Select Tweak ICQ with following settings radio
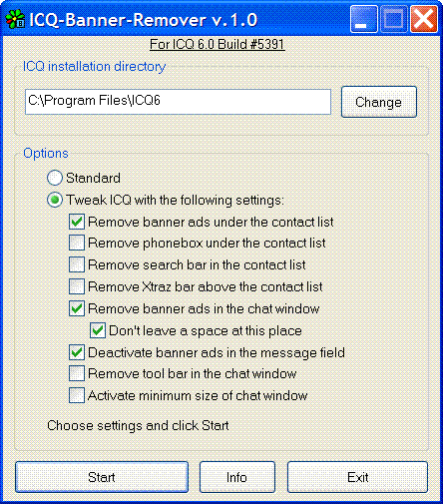Image resolution: width=443 pixels, height=504 pixels. pyautogui.click(x=55, y=200)
